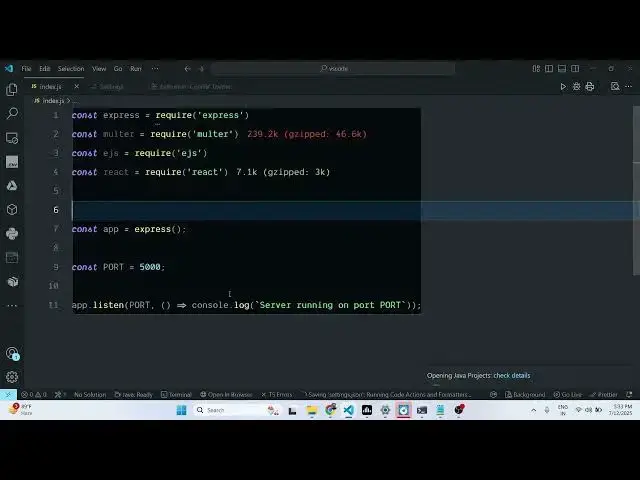Open the Python extension view

[x=12, y=233]
